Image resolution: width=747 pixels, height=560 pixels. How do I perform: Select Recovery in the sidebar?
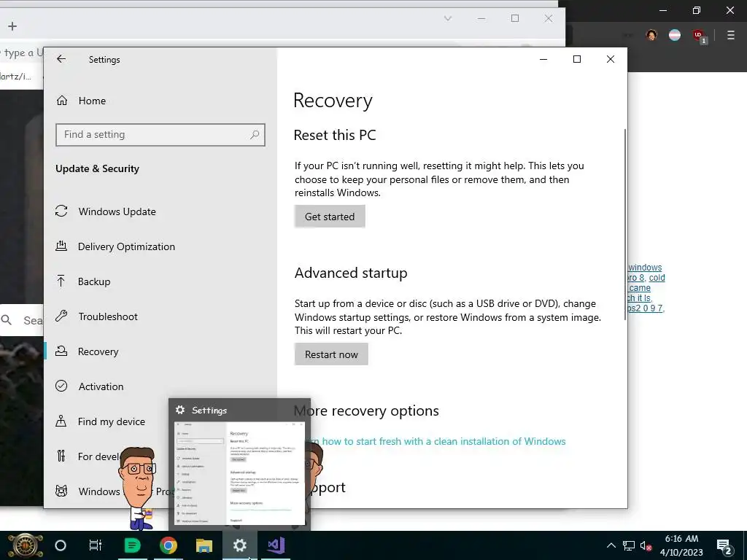[98, 351]
